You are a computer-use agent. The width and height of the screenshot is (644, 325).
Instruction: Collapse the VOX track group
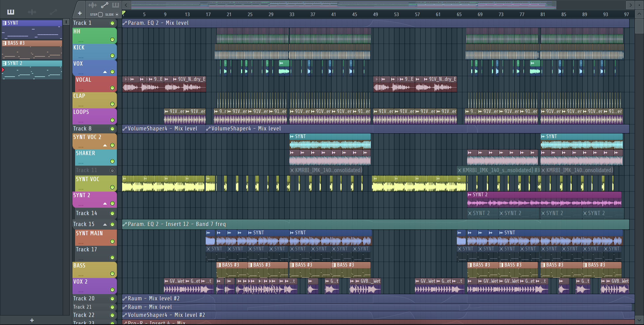[105, 72]
